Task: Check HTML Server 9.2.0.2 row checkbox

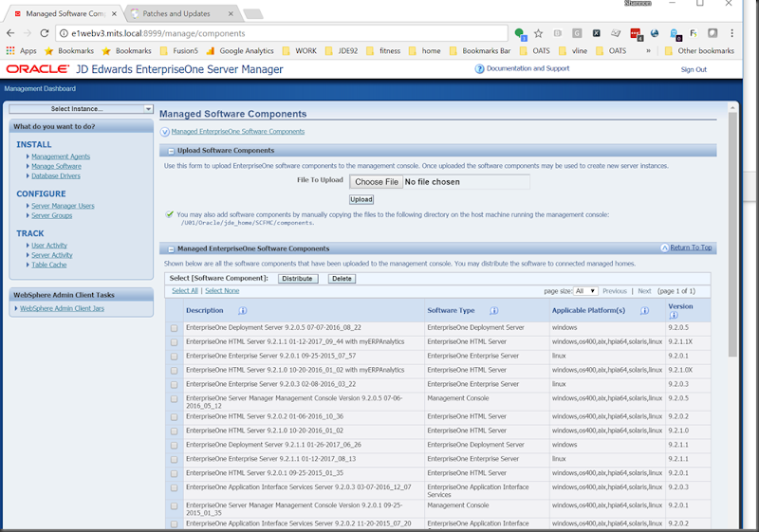Action: pos(174,417)
